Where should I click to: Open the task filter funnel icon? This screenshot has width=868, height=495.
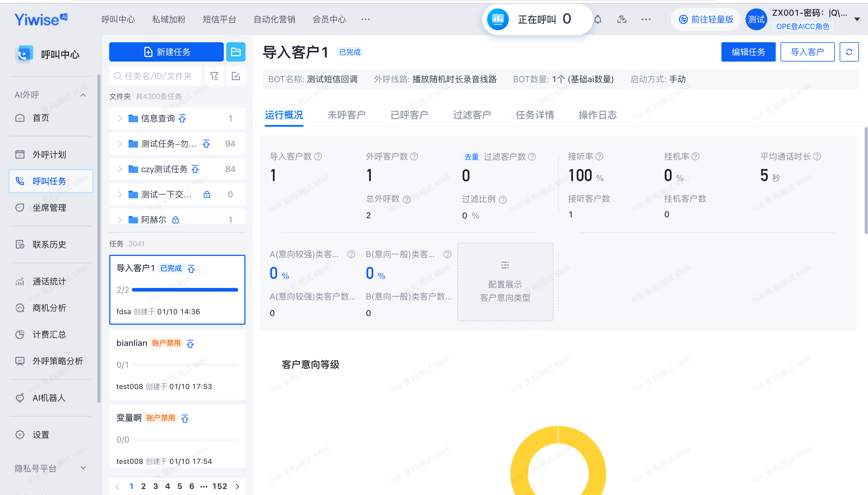[214, 76]
